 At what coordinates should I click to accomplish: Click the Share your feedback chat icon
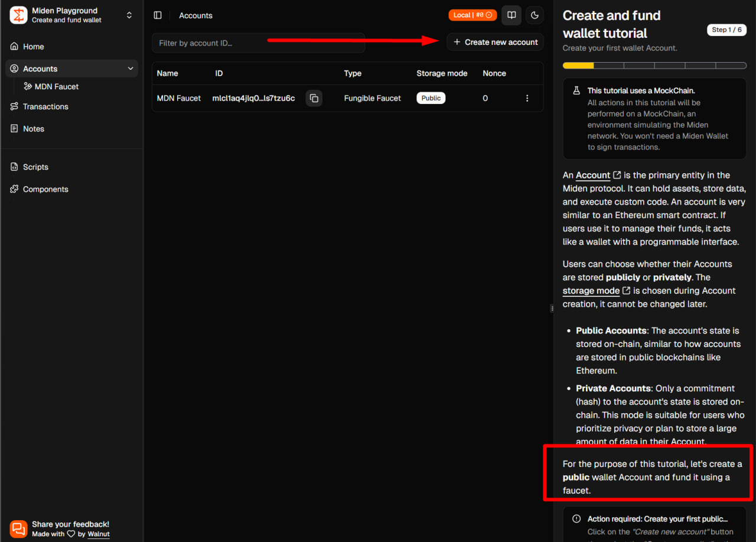19,528
